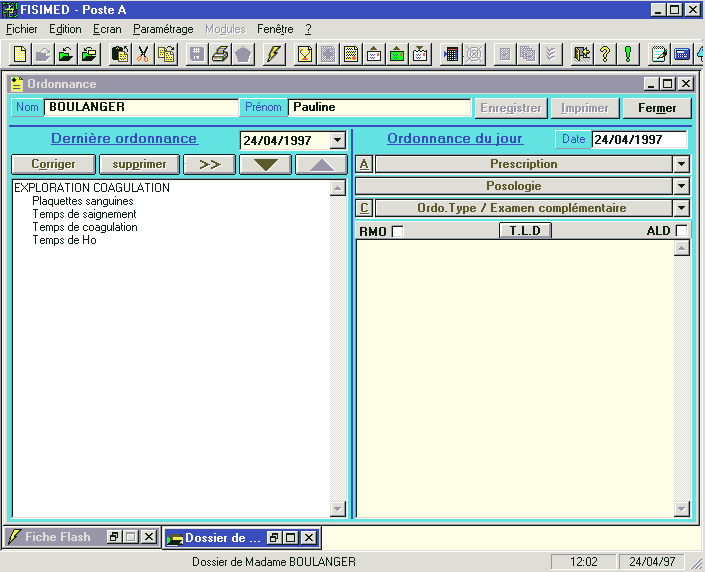
Task: Click the Ordonnance du jour link
Action: click(x=455, y=139)
